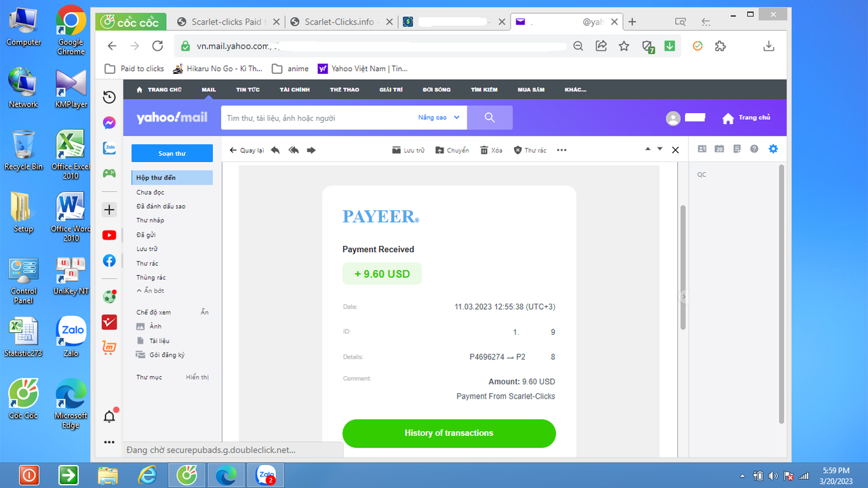868x488 pixels.
Task: Open the contacts panel icon
Action: (x=702, y=149)
